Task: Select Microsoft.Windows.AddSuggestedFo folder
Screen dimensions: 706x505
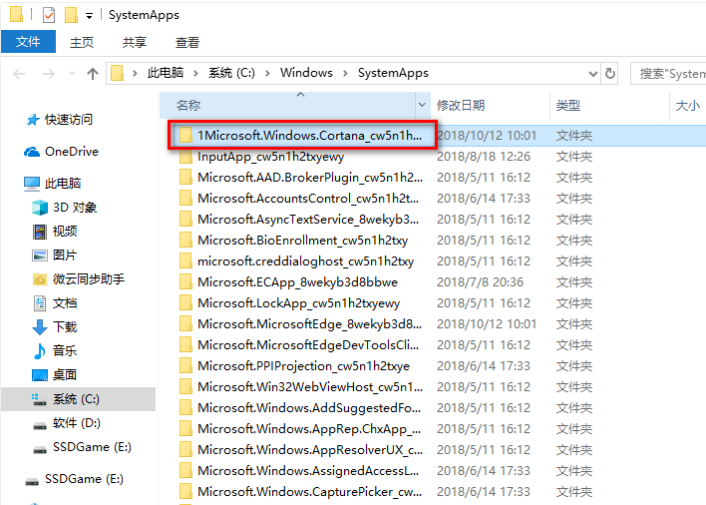Action: [x=300, y=408]
